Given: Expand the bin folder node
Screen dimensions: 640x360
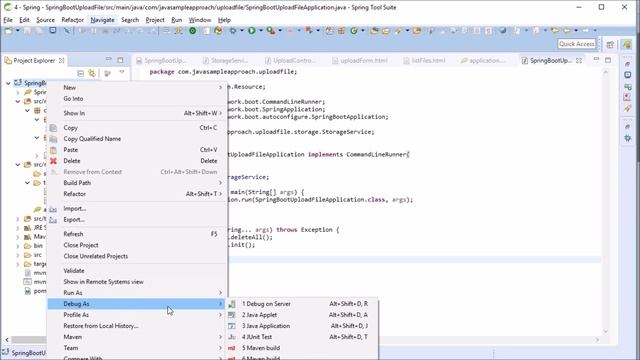Looking at the screenshot, I should coord(18,246).
